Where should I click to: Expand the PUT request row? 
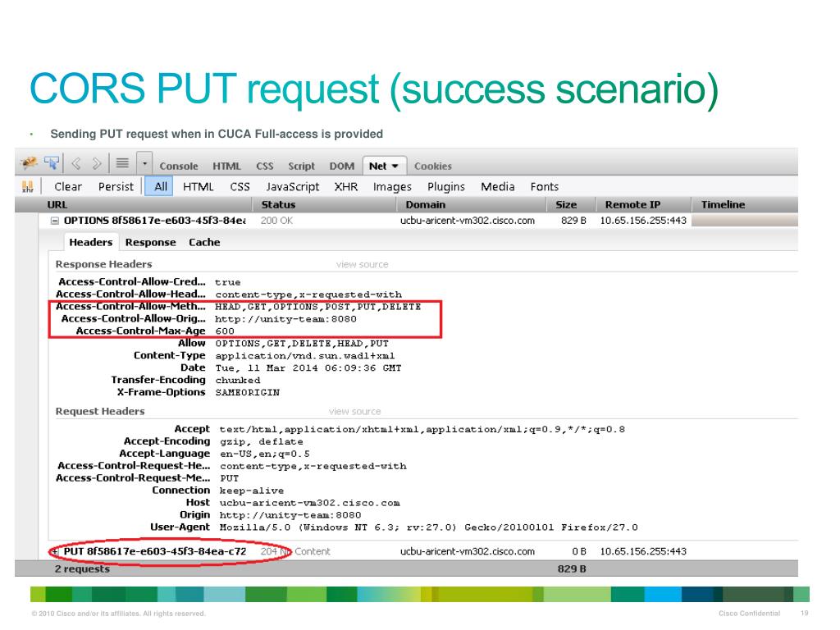tap(55, 551)
